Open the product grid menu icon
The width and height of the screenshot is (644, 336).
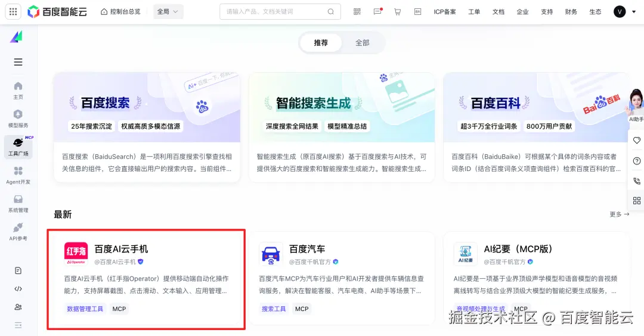pyautogui.click(x=13, y=11)
